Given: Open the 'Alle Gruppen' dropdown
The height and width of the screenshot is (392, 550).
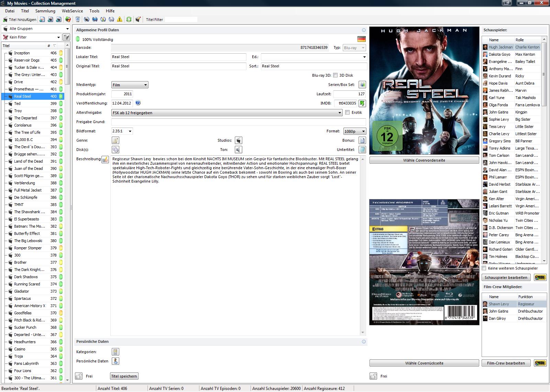Looking at the screenshot, I should [x=36, y=29].
